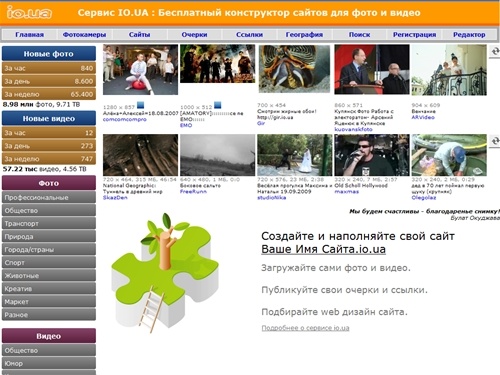Click the Видео category header

(49, 336)
